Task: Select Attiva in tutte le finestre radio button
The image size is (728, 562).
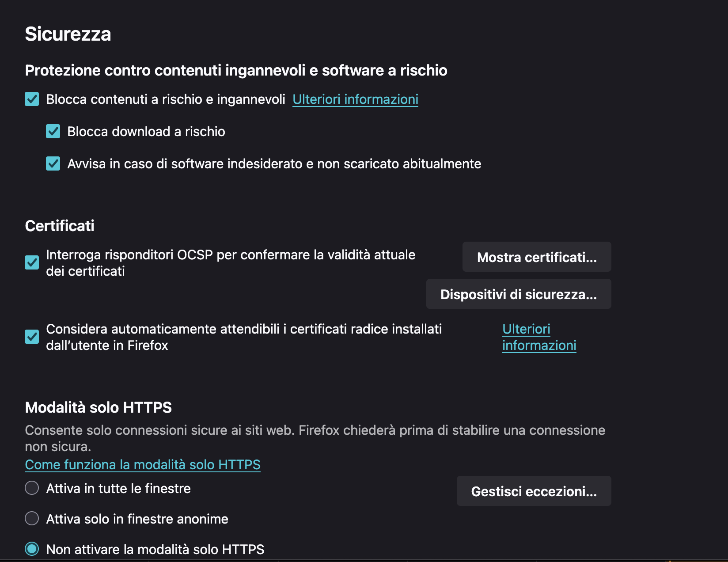Action: click(x=32, y=488)
